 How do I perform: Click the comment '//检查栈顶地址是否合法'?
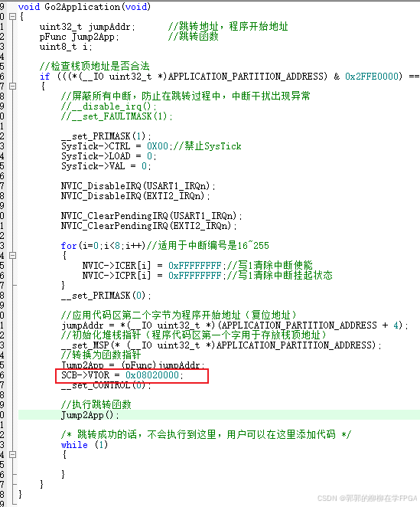point(95,67)
